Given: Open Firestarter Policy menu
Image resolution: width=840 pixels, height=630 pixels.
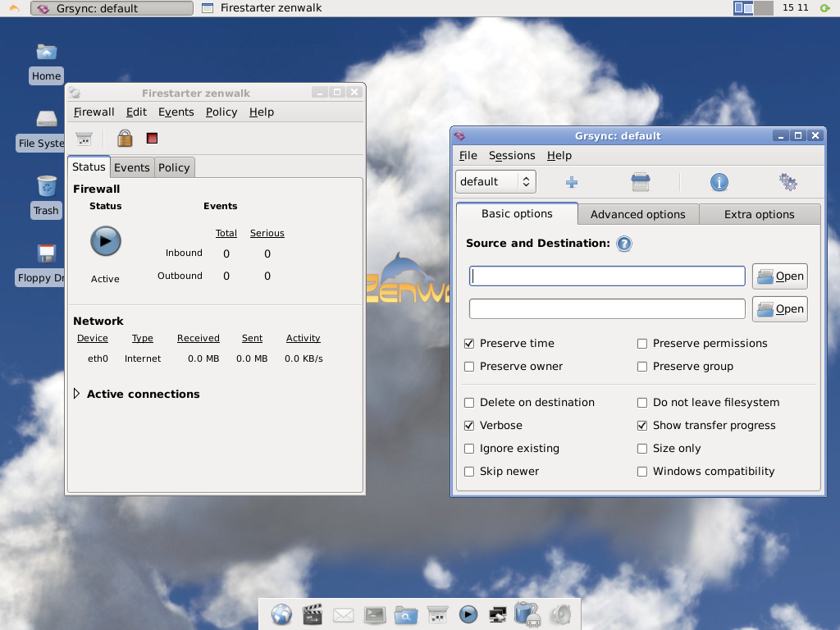Looking at the screenshot, I should click(221, 112).
